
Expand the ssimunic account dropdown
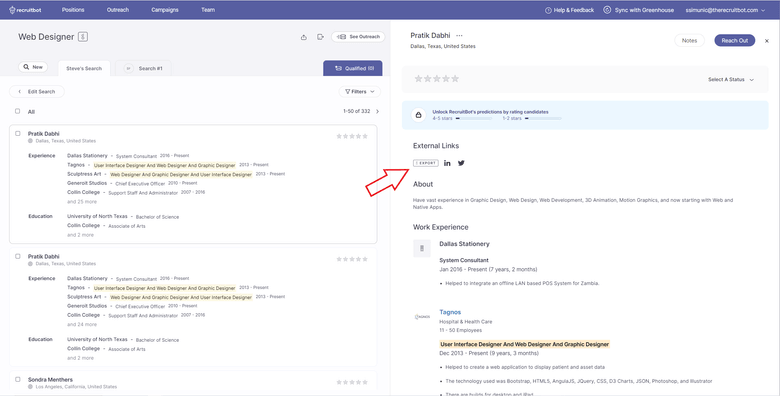(725, 10)
